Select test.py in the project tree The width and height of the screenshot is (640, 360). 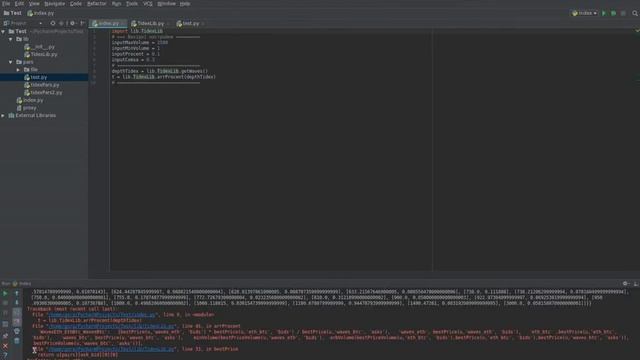(36, 77)
